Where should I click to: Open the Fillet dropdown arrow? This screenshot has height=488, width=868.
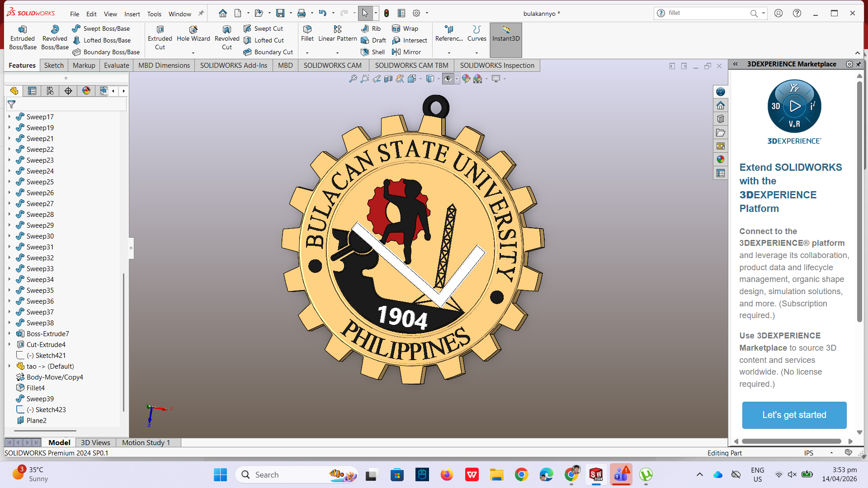pos(307,53)
